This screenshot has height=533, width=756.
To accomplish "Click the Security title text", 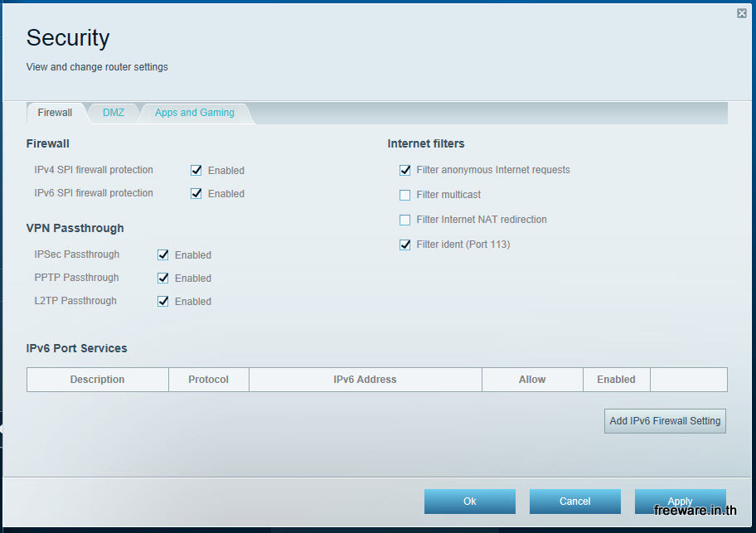I will tap(68, 38).
